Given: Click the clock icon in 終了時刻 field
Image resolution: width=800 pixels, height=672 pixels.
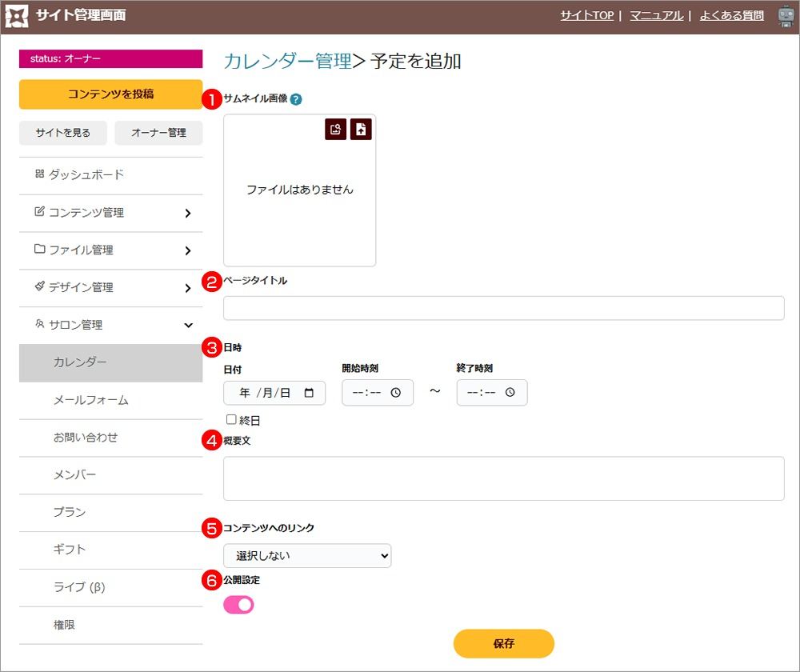Looking at the screenshot, I should pyautogui.click(x=510, y=393).
